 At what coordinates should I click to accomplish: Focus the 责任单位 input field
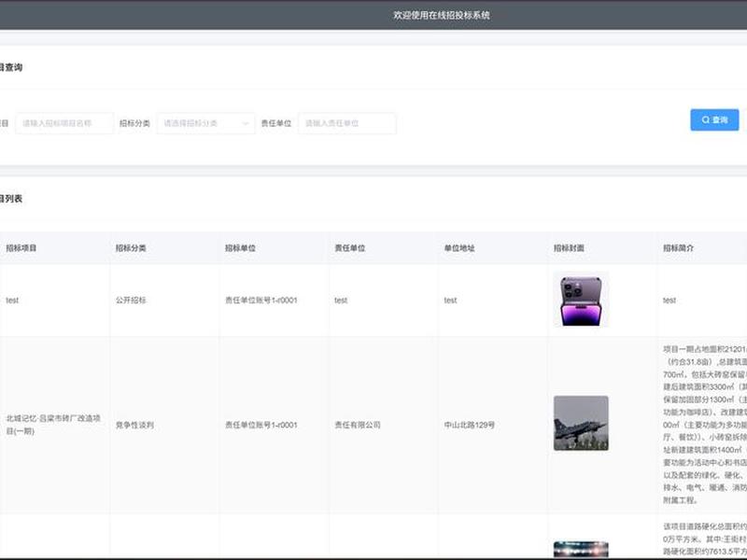[x=347, y=123]
